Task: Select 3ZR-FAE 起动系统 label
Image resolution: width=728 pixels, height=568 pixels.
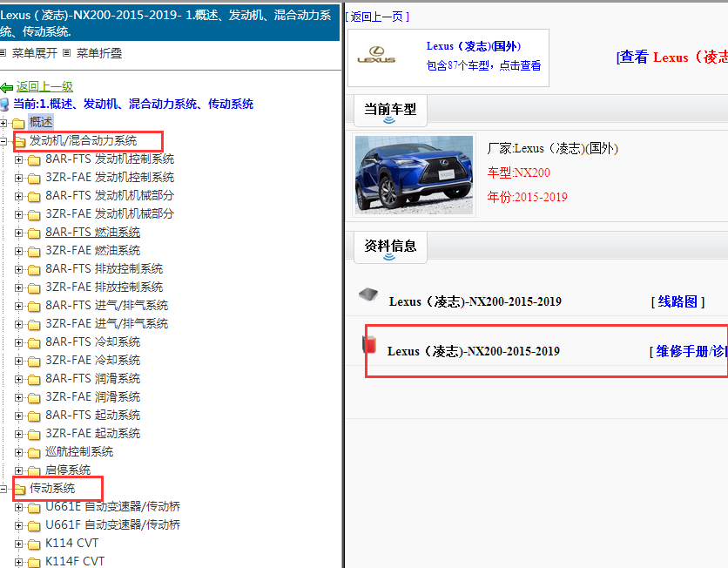Action: pyautogui.click(x=93, y=433)
